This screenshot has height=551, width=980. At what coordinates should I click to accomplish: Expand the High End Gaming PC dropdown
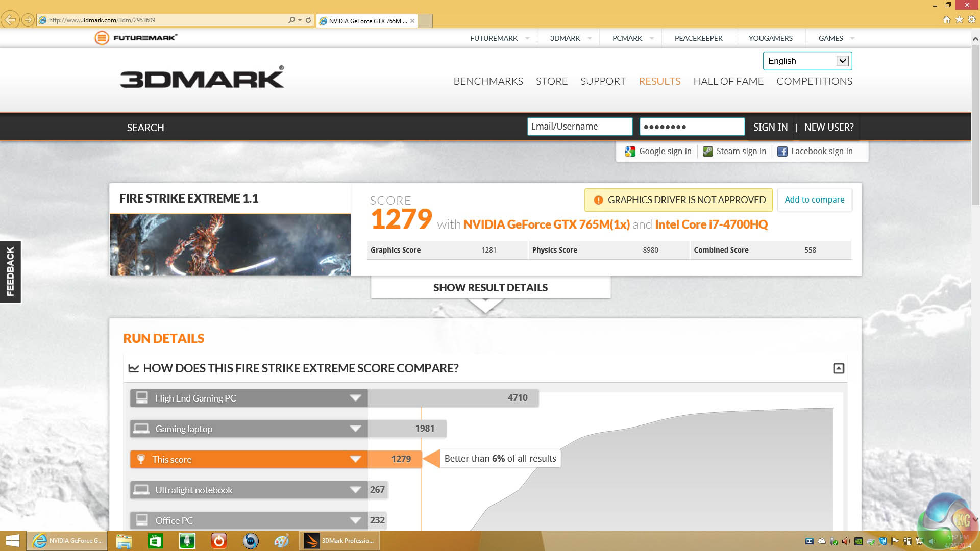pyautogui.click(x=355, y=398)
